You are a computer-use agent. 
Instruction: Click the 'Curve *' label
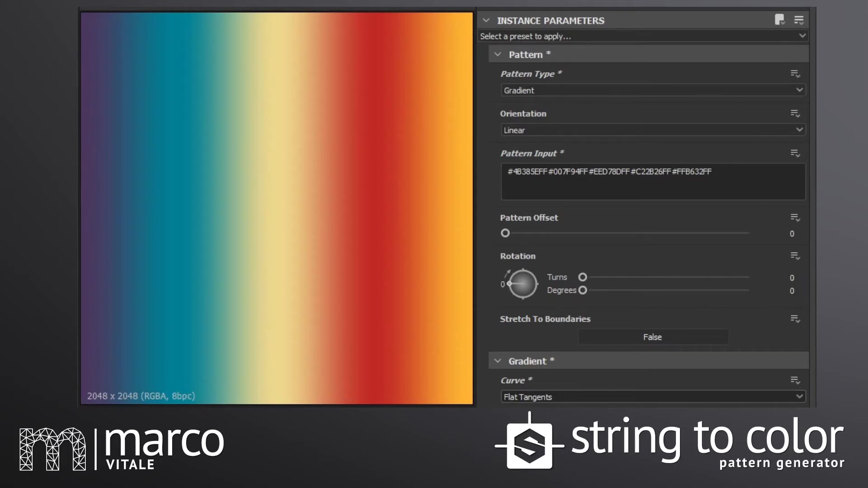(x=516, y=380)
